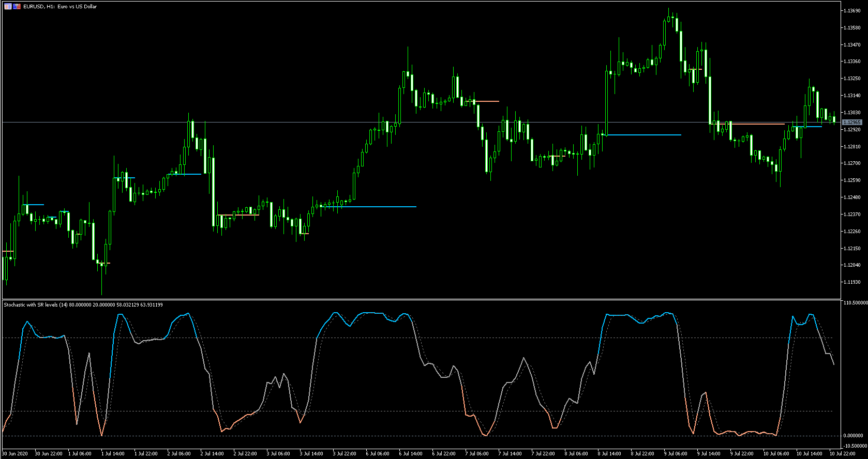
Task: Click the blue-red depth of market icon
Action: pos(17,7)
